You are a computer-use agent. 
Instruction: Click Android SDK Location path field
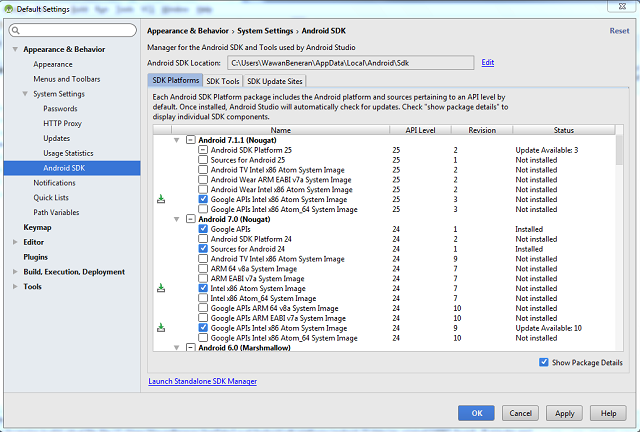pos(351,63)
